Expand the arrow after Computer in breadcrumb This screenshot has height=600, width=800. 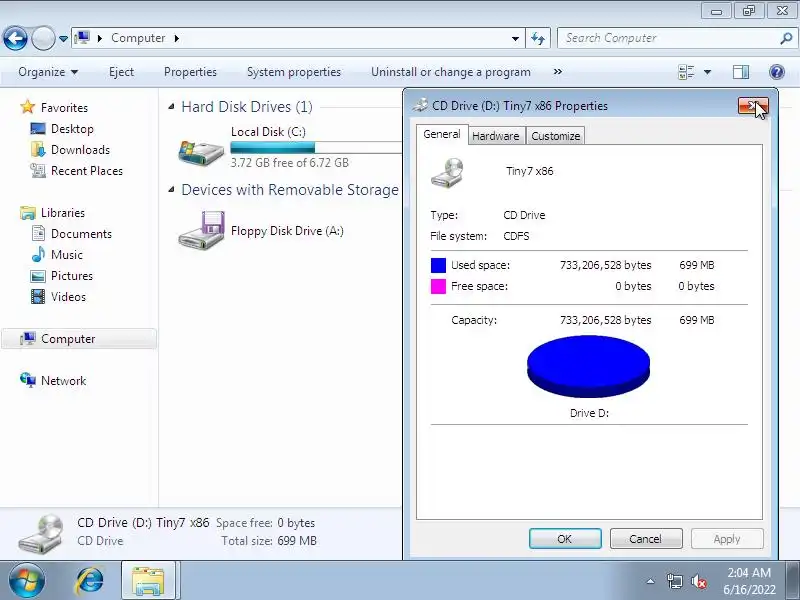tap(177, 38)
